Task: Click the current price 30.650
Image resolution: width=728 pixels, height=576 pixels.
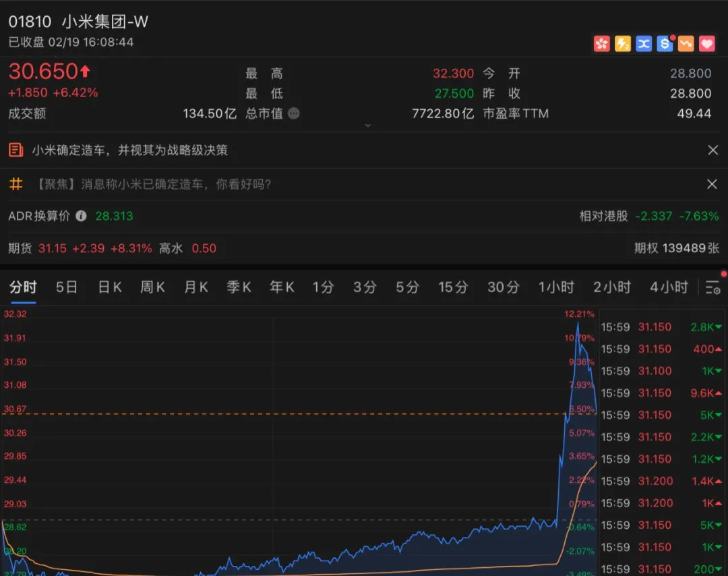Action: click(x=43, y=71)
